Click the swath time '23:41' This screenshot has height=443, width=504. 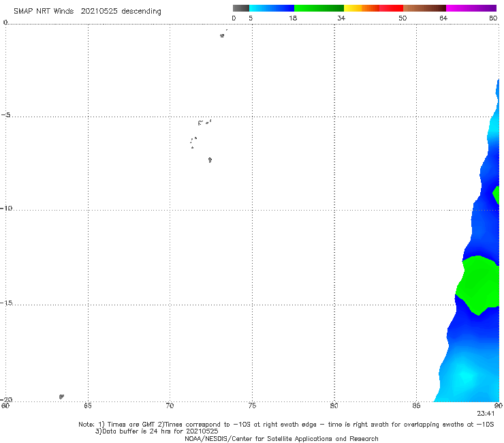pyautogui.click(x=486, y=414)
